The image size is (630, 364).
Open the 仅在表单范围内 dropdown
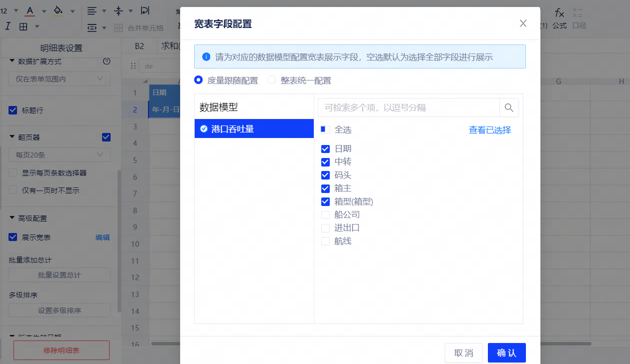pyautogui.click(x=59, y=78)
